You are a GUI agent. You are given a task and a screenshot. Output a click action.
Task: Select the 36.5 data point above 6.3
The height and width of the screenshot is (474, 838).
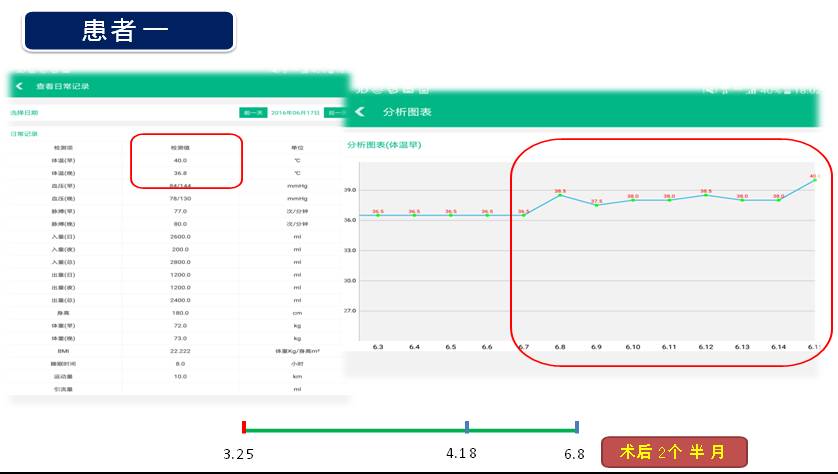378,215
